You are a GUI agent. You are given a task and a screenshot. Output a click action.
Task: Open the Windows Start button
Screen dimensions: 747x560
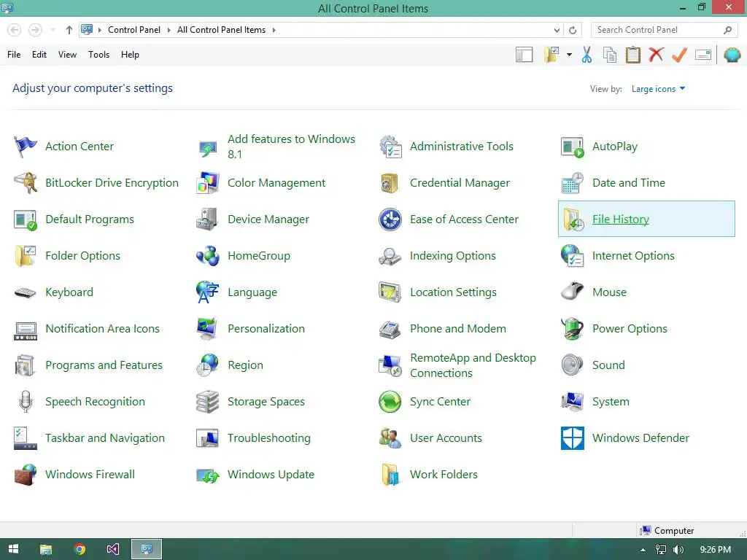pyautogui.click(x=13, y=549)
